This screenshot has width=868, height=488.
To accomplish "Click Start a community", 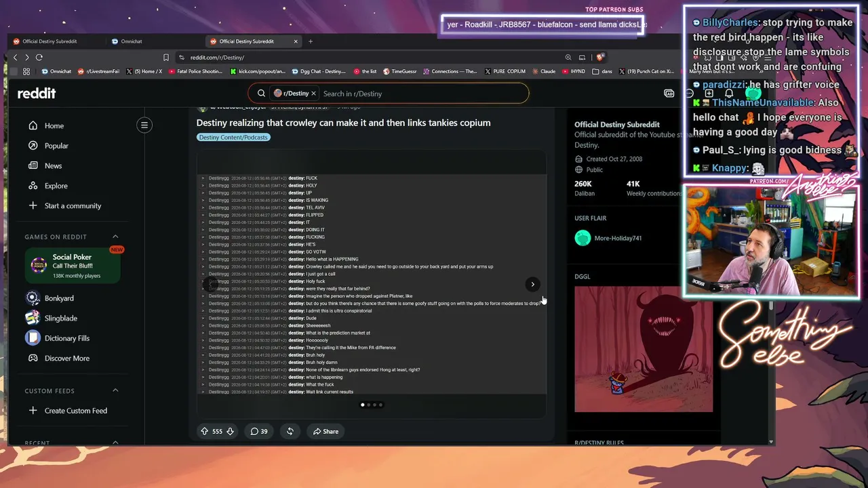I will [73, 206].
